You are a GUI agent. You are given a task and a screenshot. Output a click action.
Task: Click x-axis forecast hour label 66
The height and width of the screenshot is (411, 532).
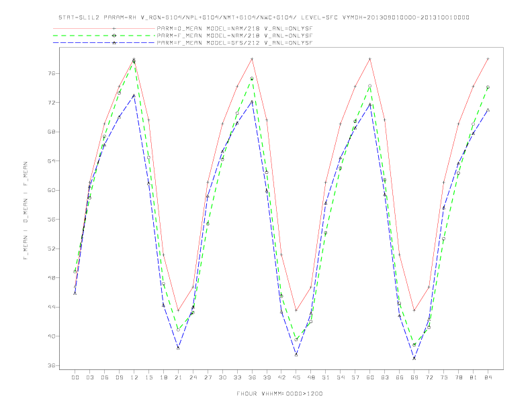(400, 377)
